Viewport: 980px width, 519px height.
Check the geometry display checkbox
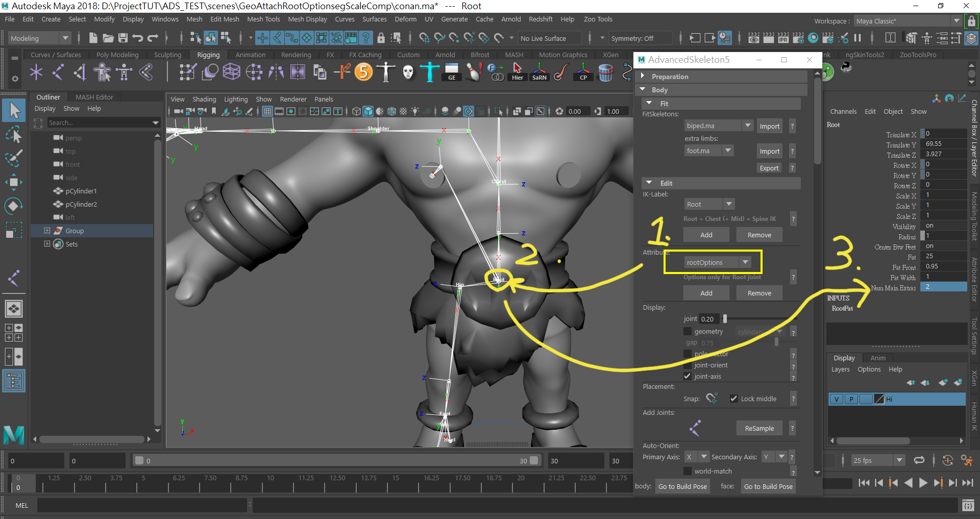pyautogui.click(x=688, y=331)
